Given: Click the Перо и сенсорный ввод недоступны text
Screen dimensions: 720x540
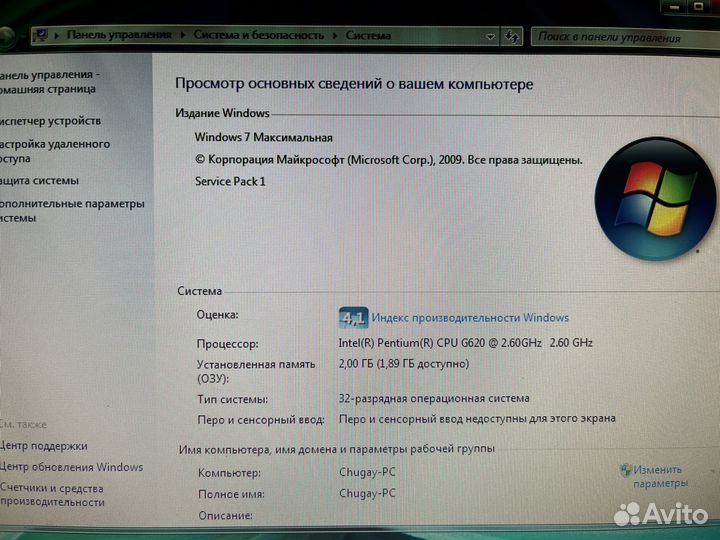Looking at the screenshot, I should tap(477, 419).
